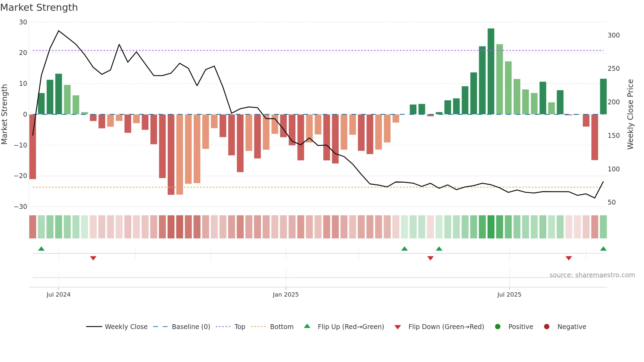Click the brightest green cell in the heat strip
Image resolution: width=644 pixels, height=362 pixels.
click(491, 227)
